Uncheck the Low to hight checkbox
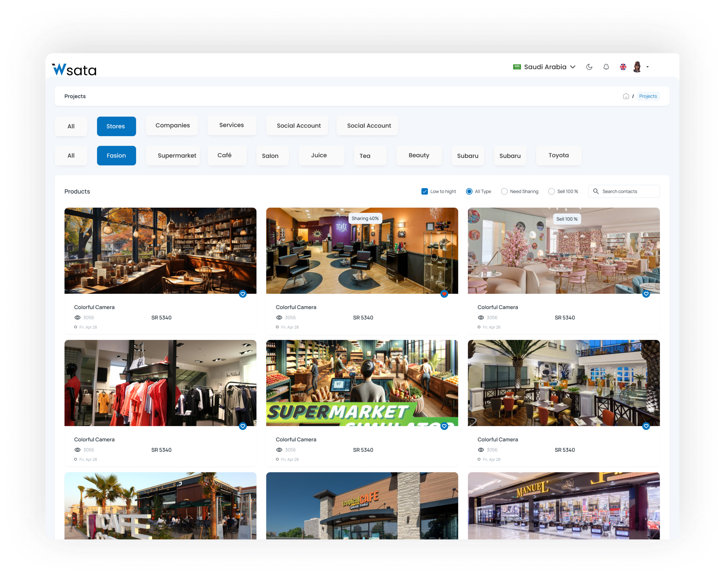This screenshot has height=577, width=728. click(x=425, y=191)
